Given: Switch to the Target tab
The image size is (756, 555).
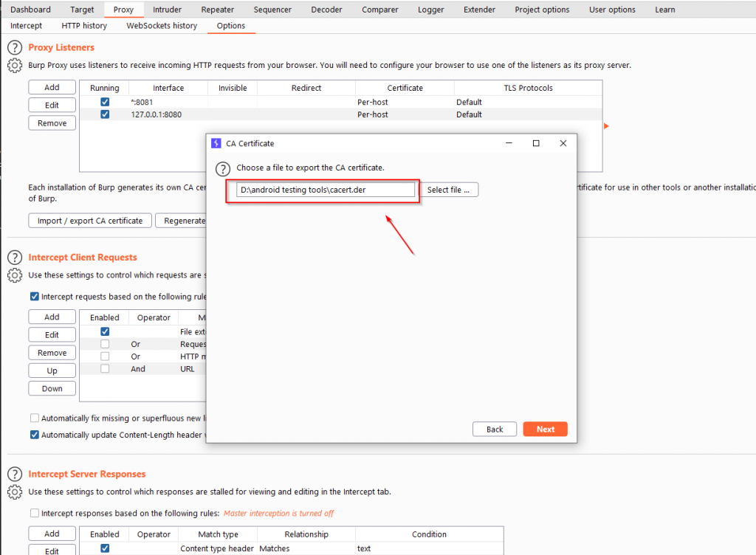Looking at the screenshot, I should tap(82, 10).
